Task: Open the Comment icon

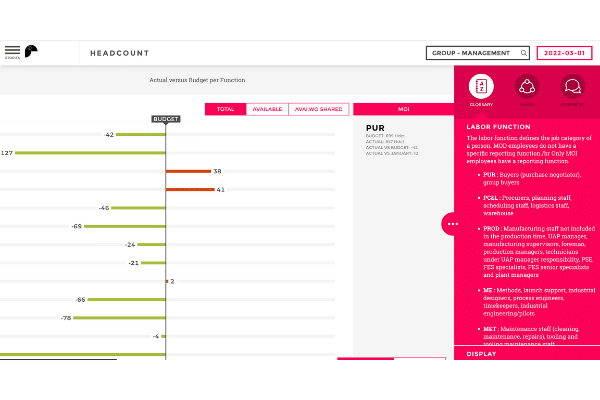Action: click(x=572, y=87)
